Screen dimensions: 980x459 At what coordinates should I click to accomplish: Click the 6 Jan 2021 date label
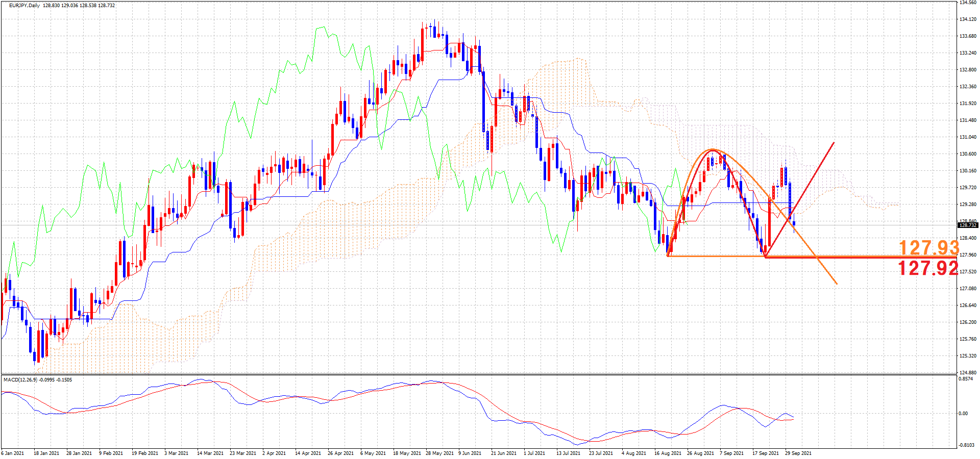[13, 453]
